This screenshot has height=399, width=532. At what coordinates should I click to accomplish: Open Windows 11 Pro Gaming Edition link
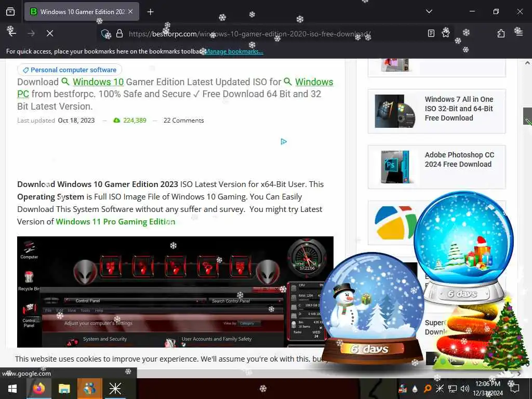115,221
